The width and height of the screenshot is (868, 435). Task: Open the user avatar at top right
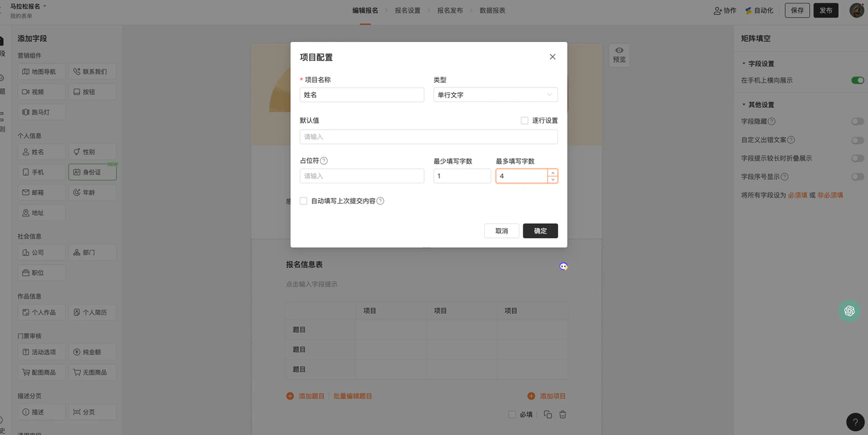(856, 10)
